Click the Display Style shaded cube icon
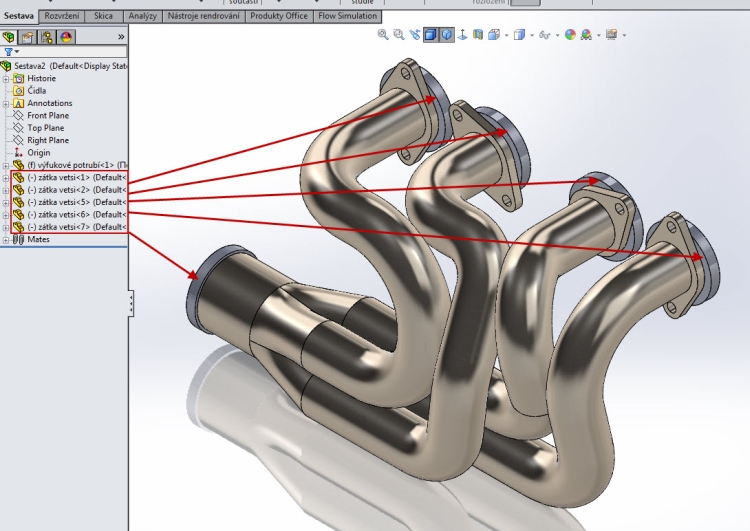The width and height of the screenshot is (750, 531). pos(519,34)
